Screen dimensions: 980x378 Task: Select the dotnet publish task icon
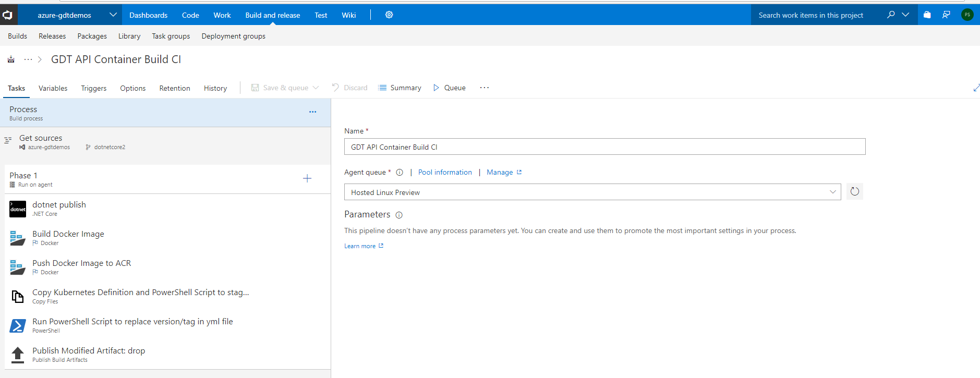tap(18, 209)
